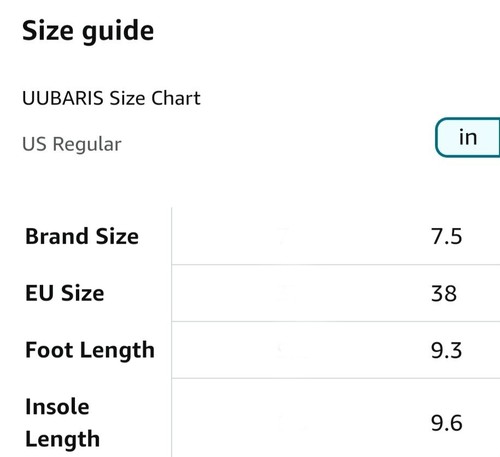Click the word "UUBARIS" in chart title
Viewport: 500px width, 457px height.
click(x=63, y=98)
